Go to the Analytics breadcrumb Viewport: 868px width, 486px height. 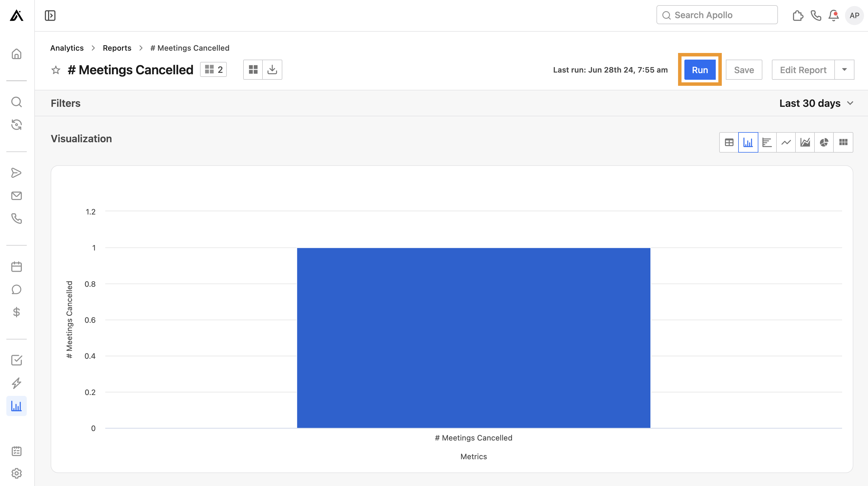(x=67, y=48)
